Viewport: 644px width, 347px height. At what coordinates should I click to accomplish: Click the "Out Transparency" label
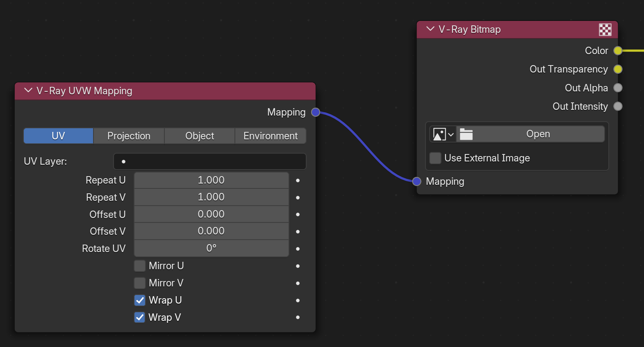(x=569, y=69)
